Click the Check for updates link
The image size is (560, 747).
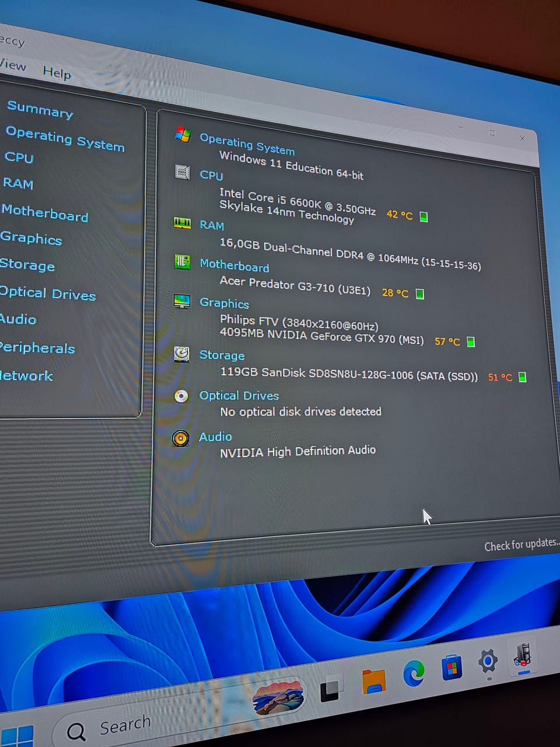click(521, 544)
